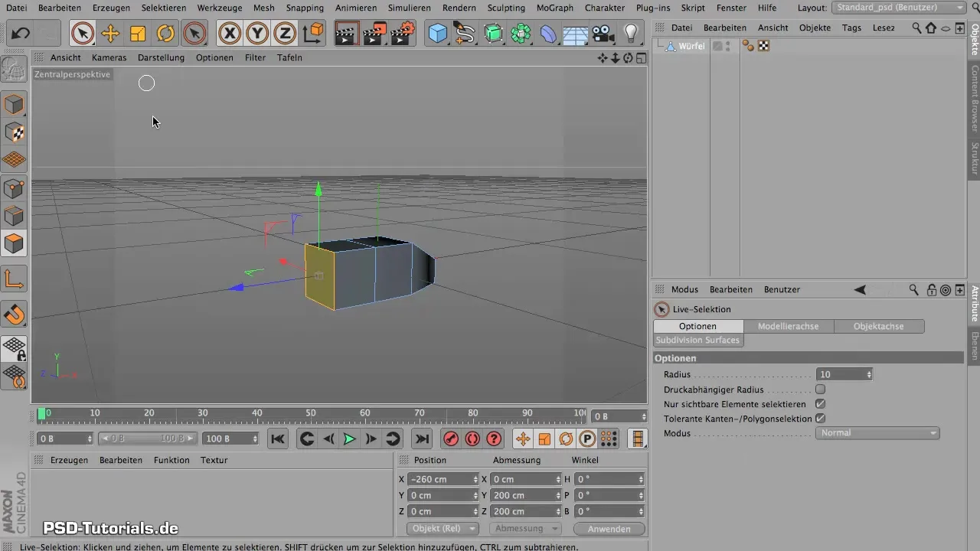980x551 pixels.
Task: Toggle world coordinate system icon
Action: (312, 34)
